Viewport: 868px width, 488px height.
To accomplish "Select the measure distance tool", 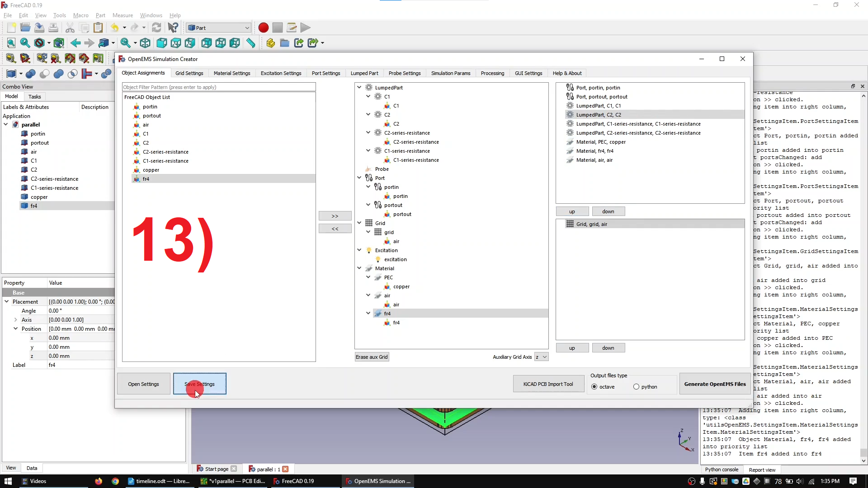I will 251,43.
